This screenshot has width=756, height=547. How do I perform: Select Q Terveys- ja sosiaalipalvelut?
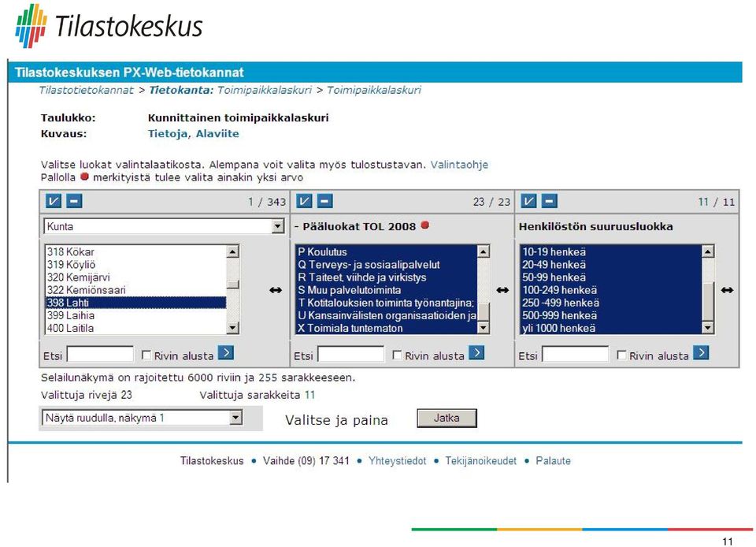[386, 264]
